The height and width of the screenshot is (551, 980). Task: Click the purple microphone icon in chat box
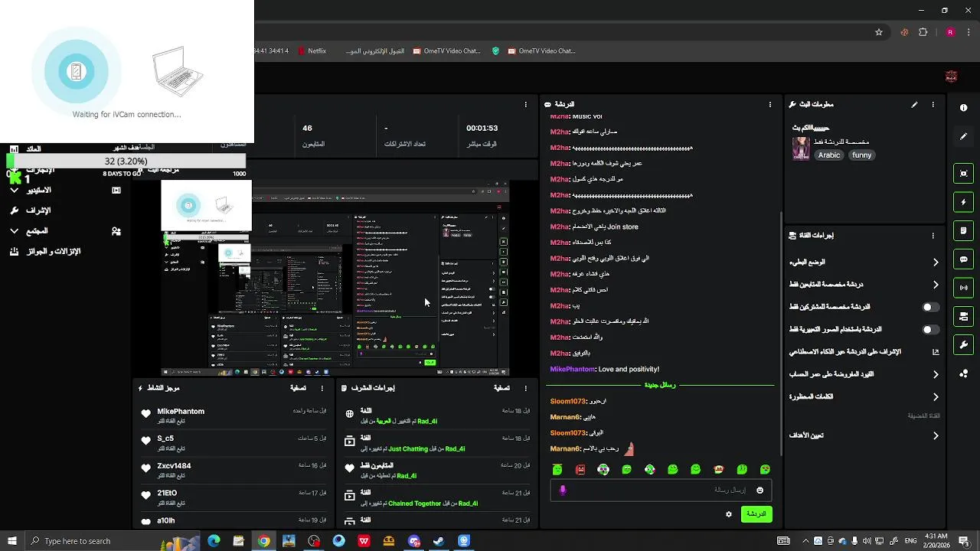pyautogui.click(x=563, y=490)
